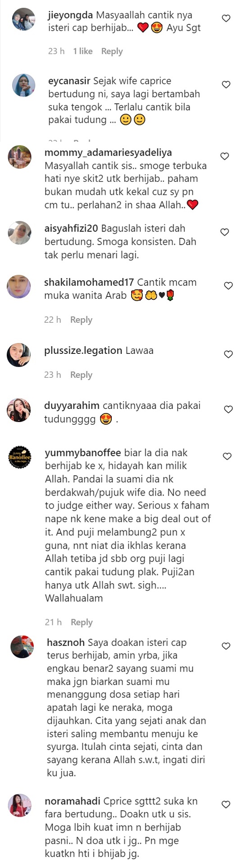Viewport: 237px width, 868px height.
Task: View likes on jieyongda's comment
Action: pyautogui.click(x=83, y=51)
